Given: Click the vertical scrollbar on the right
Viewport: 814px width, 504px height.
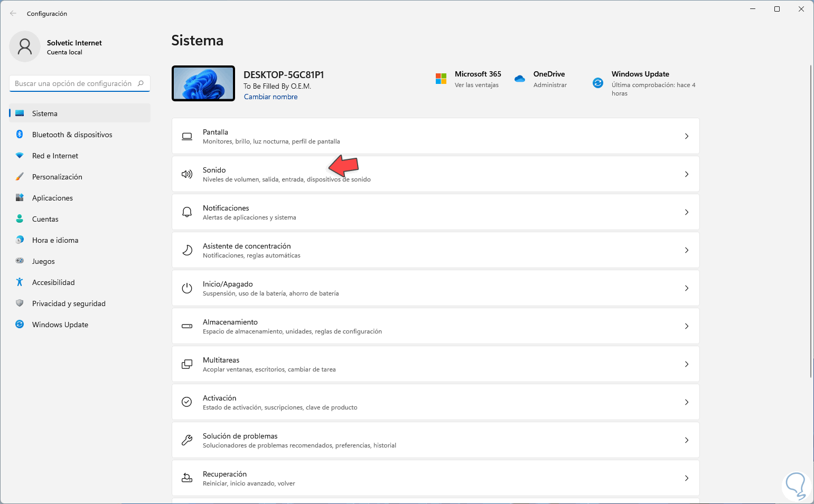Looking at the screenshot, I should [x=811, y=222].
